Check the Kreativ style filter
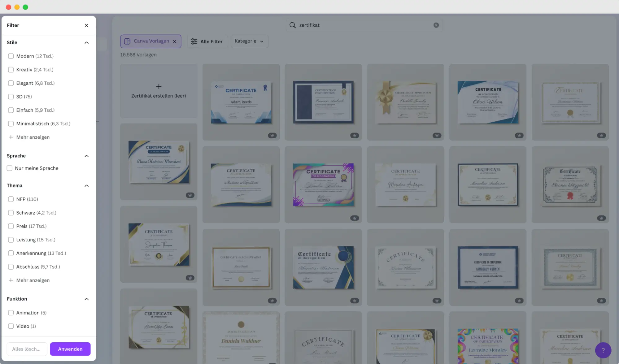The height and width of the screenshot is (364, 619). pos(11,70)
